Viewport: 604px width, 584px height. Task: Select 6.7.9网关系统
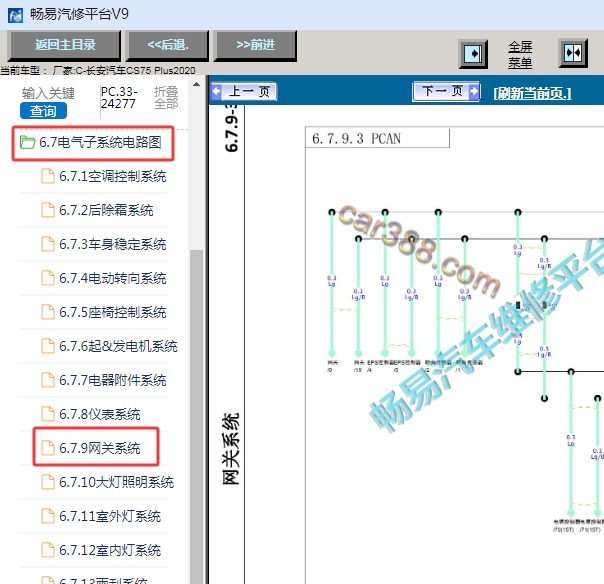tap(99, 448)
